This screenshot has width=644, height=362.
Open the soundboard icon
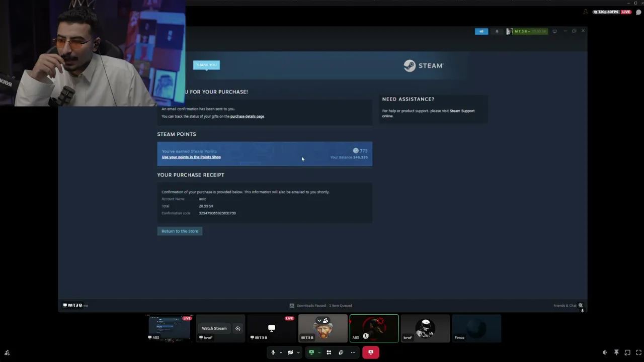pyautogui.click(x=341, y=352)
